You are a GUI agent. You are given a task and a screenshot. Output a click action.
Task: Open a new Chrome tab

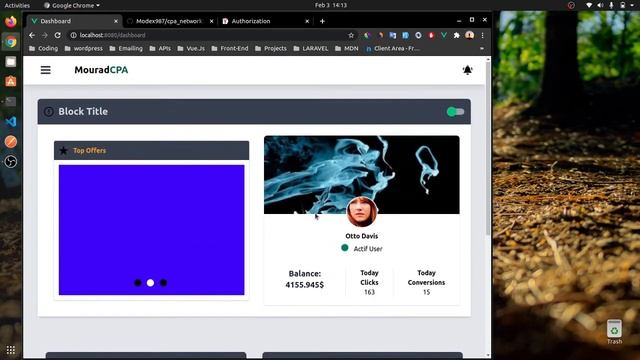point(322,21)
